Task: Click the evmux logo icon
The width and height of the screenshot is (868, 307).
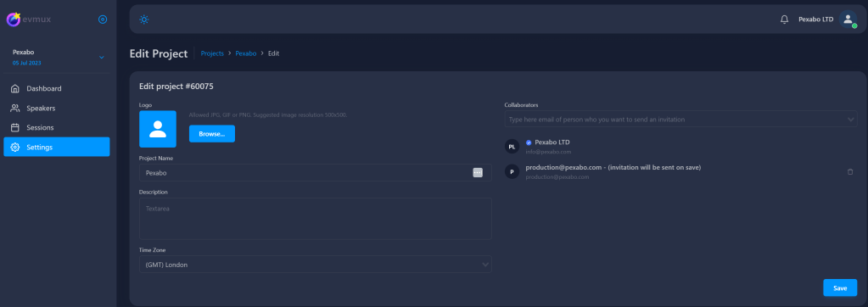Action: tap(14, 20)
